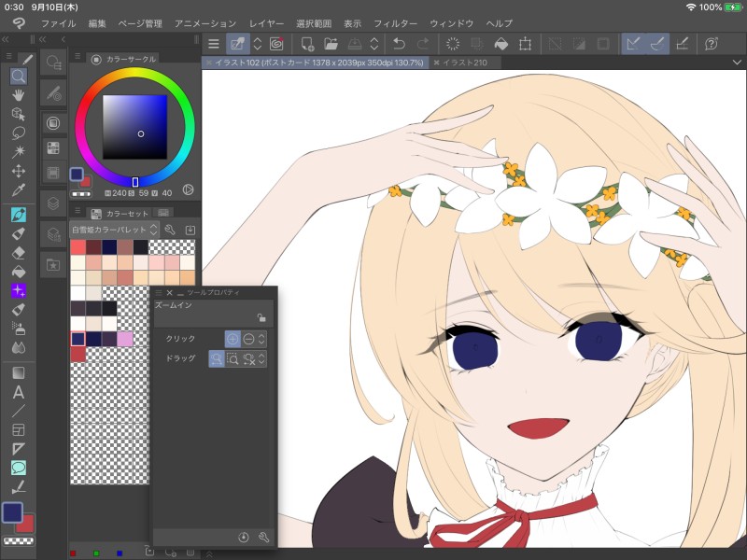Image resolution: width=747 pixels, height=560 pixels.
Task: Toggle zoom in click mode (plus)
Action: click(233, 339)
